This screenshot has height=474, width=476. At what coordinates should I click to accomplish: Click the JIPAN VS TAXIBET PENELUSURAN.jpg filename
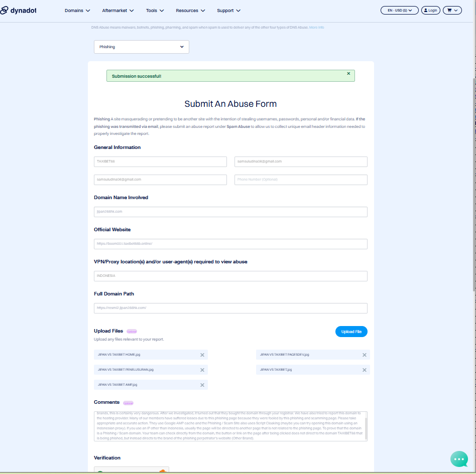click(126, 370)
